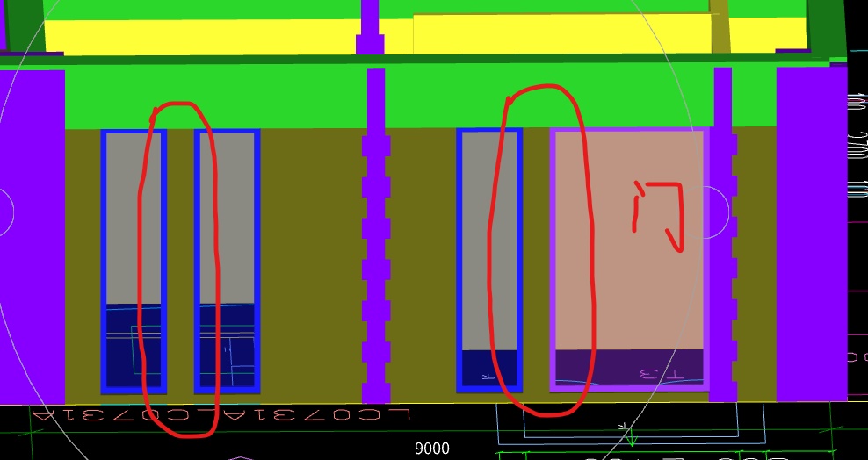Viewport: 868px width, 460px height.
Task: Select the blue-framed window beside the door
Action: point(489,261)
